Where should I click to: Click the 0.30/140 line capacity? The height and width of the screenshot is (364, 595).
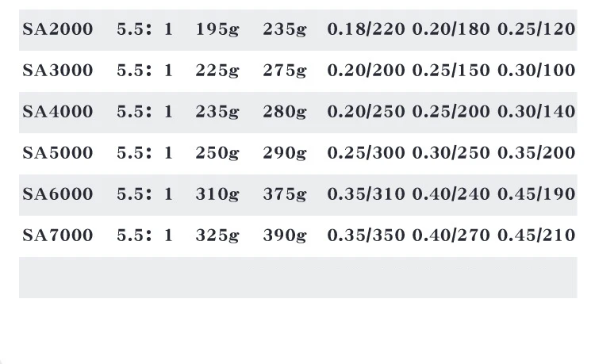click(x=536, y=112)
